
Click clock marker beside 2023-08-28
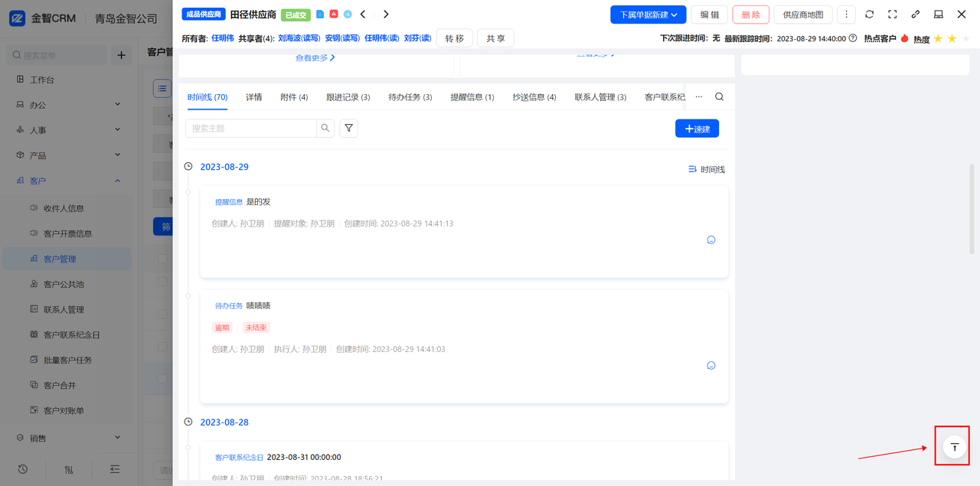coord(188,422)
